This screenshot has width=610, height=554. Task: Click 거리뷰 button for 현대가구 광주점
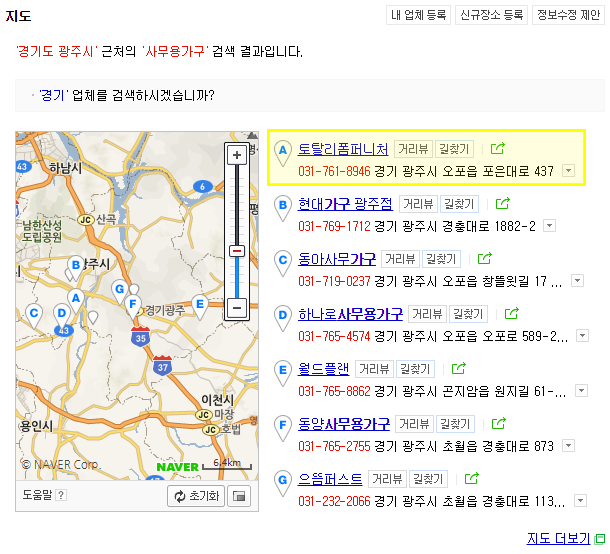[x=418, y=204]
